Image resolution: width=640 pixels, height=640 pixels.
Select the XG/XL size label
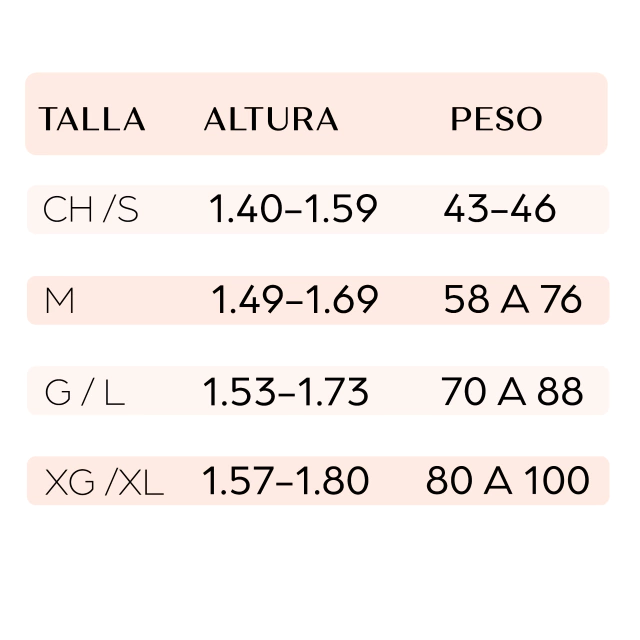click(x=104, y=482)
